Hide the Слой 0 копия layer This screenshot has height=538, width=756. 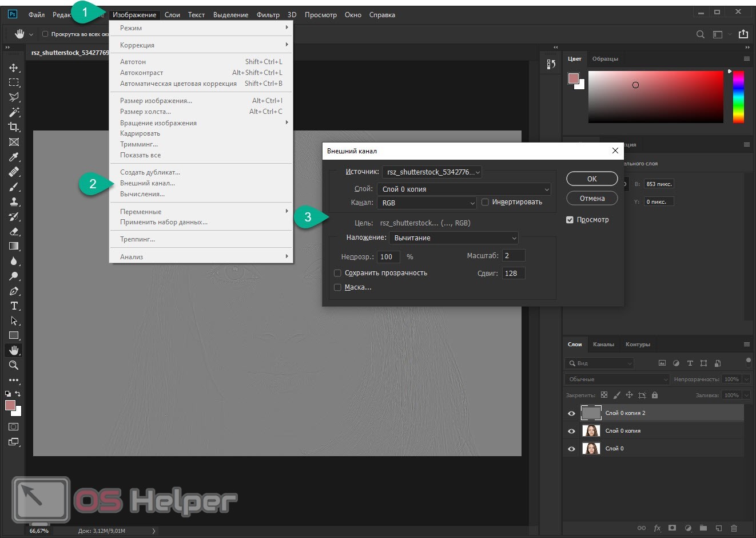[x=571, y=431]
